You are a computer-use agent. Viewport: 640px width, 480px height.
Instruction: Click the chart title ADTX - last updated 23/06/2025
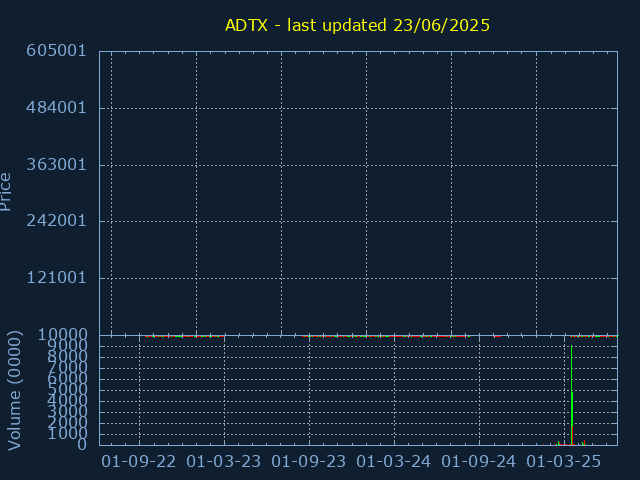point(357,26)
